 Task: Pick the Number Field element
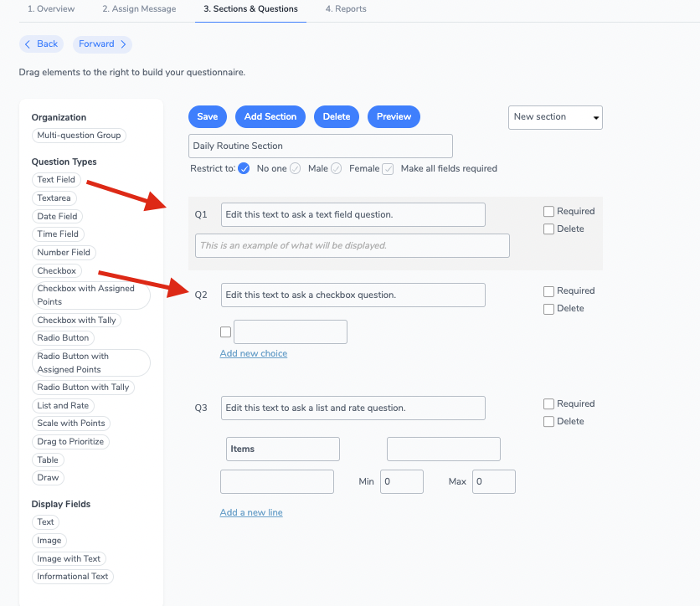(64, 252)
